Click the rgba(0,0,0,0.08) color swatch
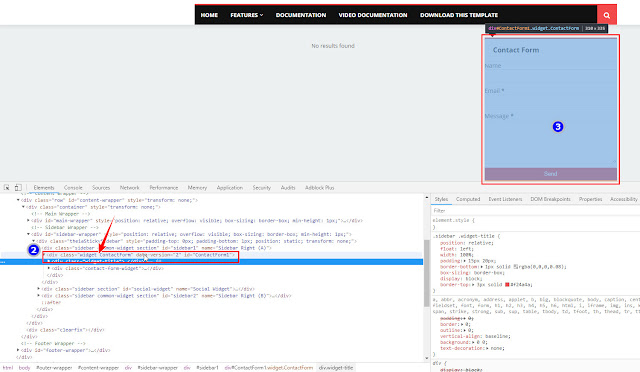640x372 pixels. click(516, 267)
